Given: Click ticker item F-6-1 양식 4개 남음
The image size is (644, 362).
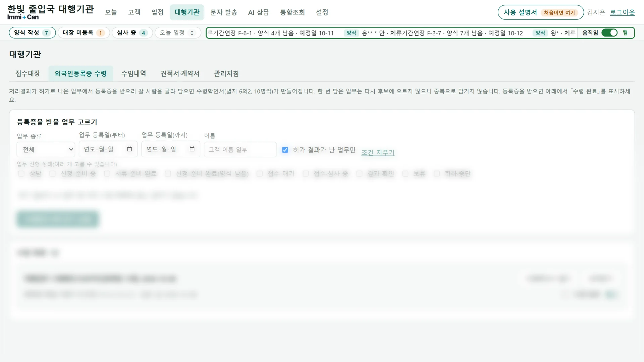Looking at the screenshot, I should (271, 33).
